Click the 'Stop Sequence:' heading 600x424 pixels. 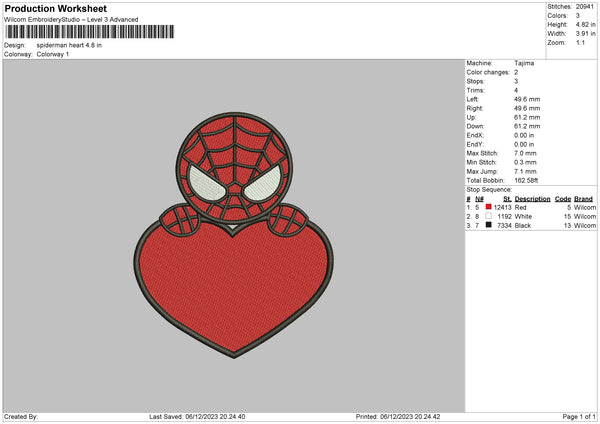click(489, 190)
